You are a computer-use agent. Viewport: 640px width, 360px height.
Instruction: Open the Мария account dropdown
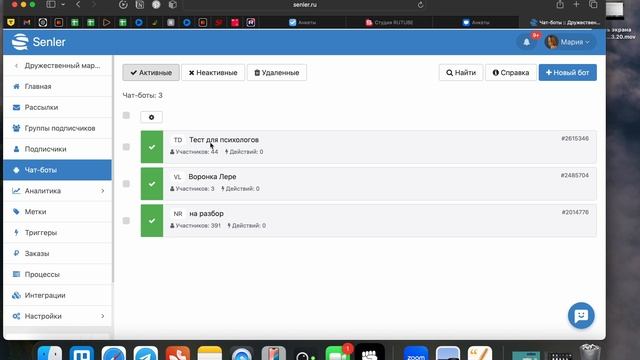click(x=569, y=42)
